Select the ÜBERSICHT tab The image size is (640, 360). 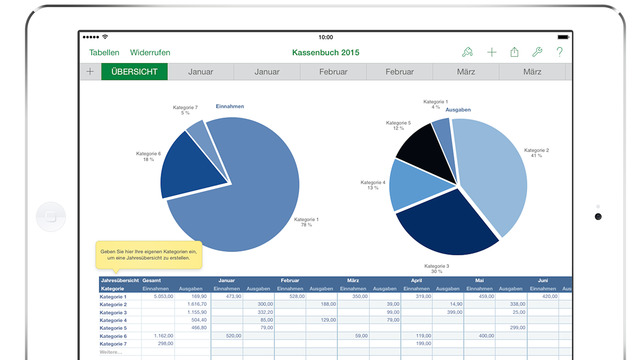coord(134,72)
